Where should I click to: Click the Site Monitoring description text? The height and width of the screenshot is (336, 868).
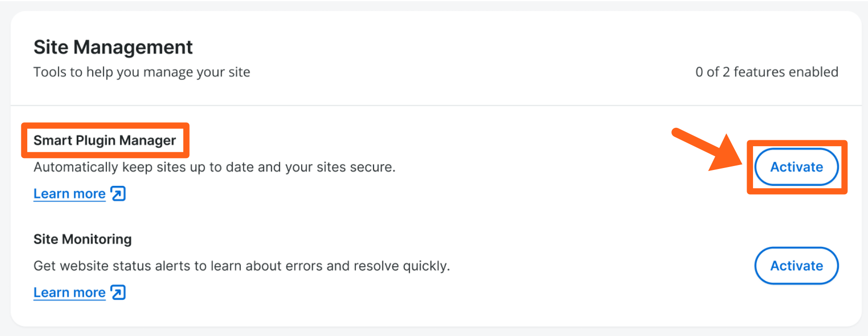click(x=241, y=266)
